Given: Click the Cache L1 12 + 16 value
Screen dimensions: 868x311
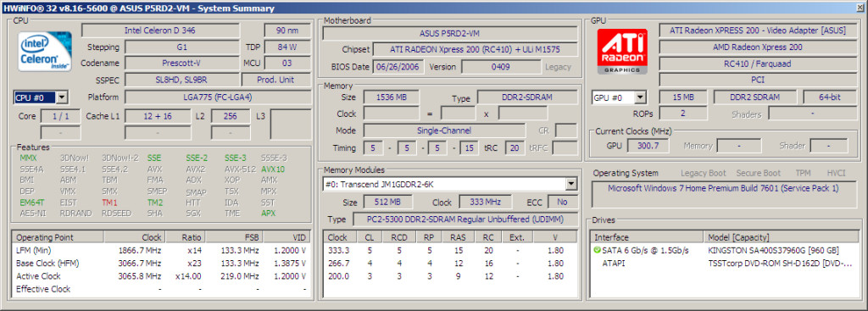Looking at the screenshot, I should (158, 116).
